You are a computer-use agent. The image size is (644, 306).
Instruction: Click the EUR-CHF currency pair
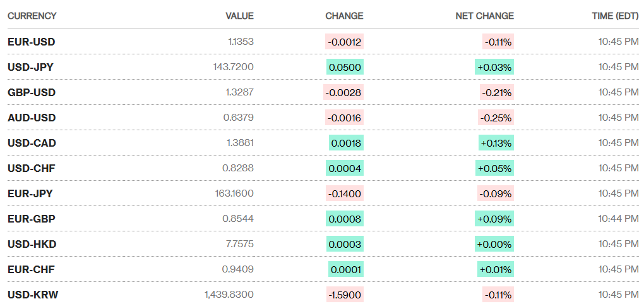pos(31,269)
